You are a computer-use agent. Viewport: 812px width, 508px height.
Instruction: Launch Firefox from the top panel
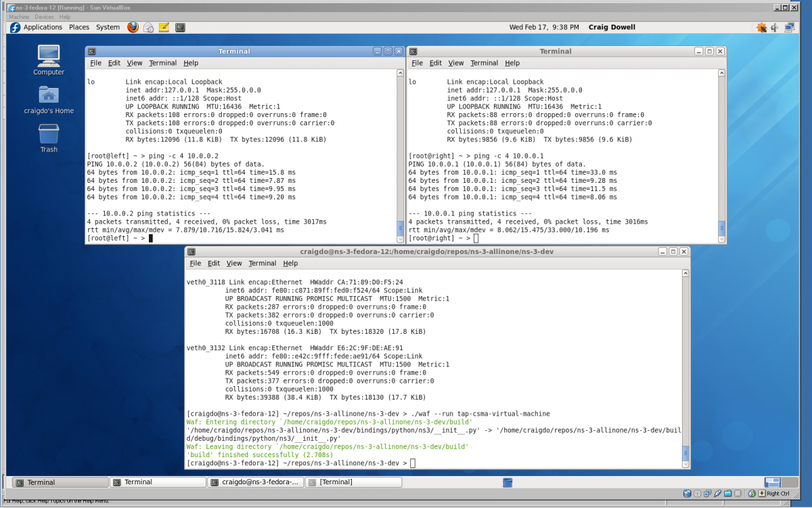point(133,27)
